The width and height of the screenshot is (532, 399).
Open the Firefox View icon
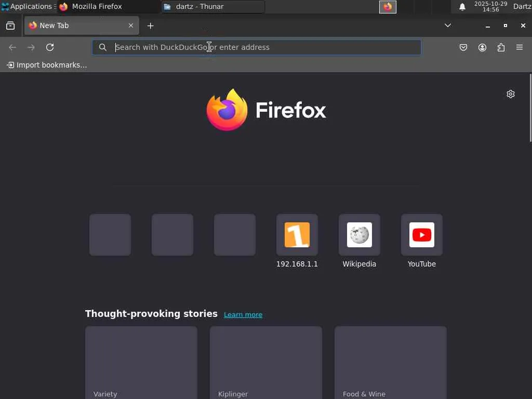point(10,26)
